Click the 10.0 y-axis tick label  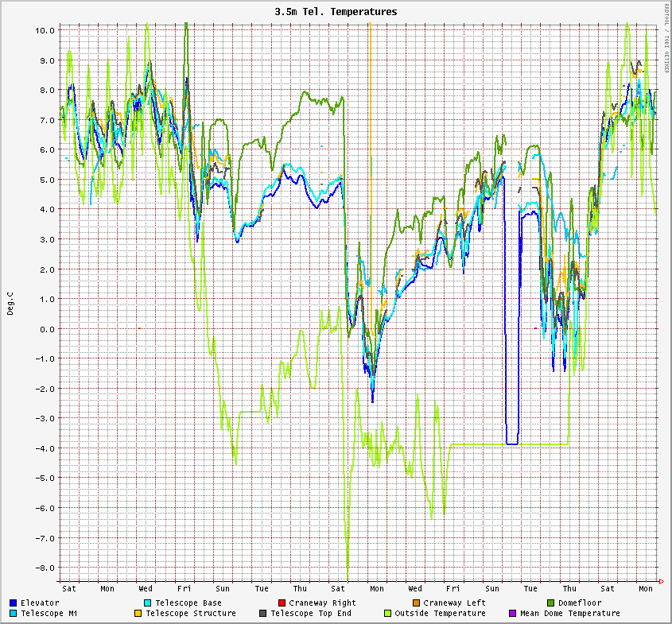point(45,30)
